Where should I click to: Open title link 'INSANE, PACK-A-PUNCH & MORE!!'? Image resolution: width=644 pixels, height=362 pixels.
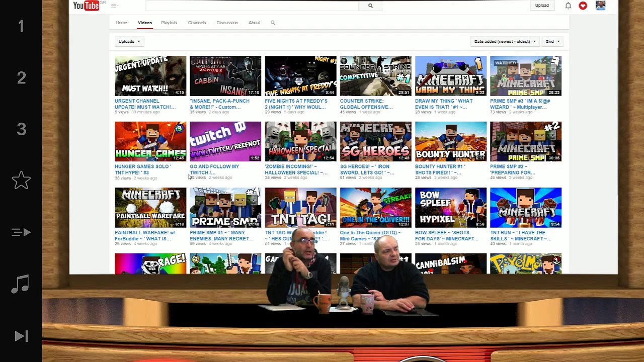pyautogui.click(x=220, y=104)
